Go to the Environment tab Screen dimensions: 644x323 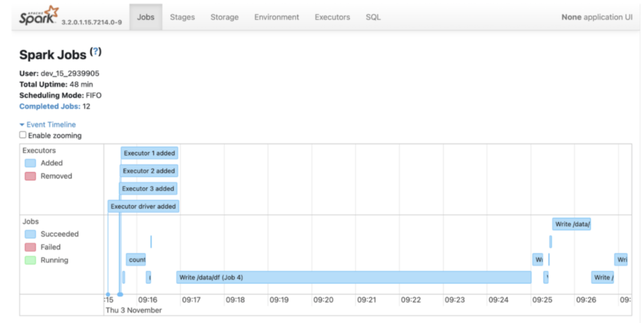point(277,18)
